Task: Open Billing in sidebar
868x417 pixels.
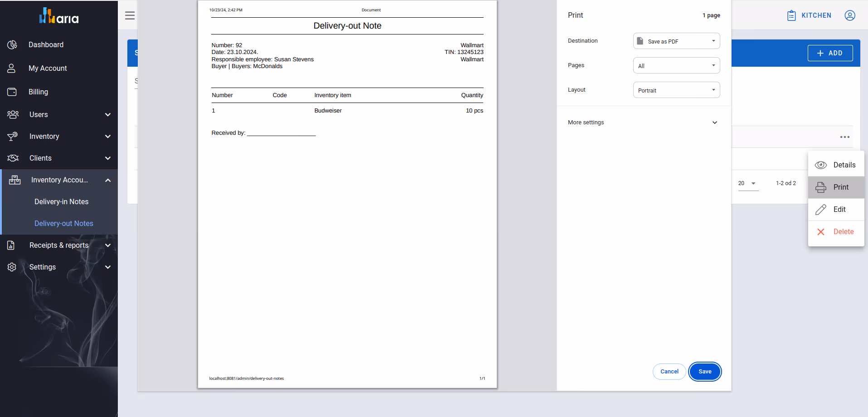Action: [38, 92]
